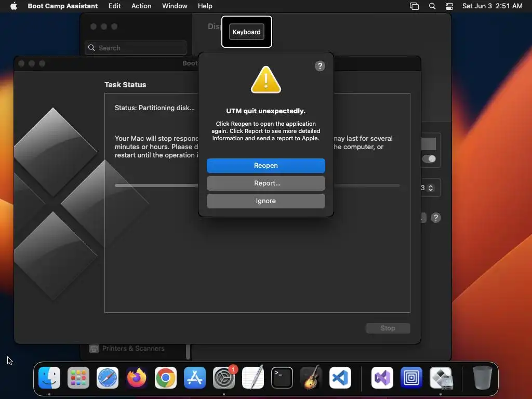This screenshot has width=532, height=399.
Task: Launch Google Chrome from the Dock
Action: [166, 378]
